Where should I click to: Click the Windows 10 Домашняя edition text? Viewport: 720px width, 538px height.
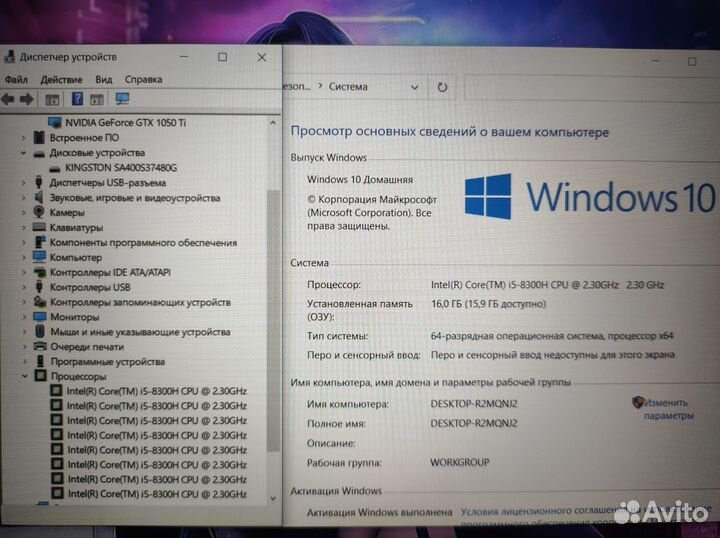(360, 179)
